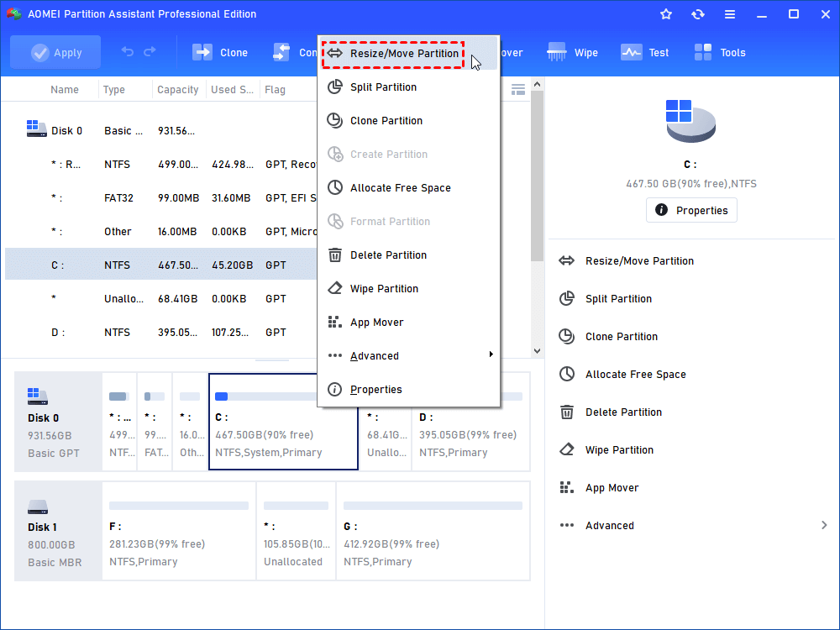Click the Wipe Partition eraser icon in right panel
The width and height of the screenshot is (840, 630).
tap(567, 449)
